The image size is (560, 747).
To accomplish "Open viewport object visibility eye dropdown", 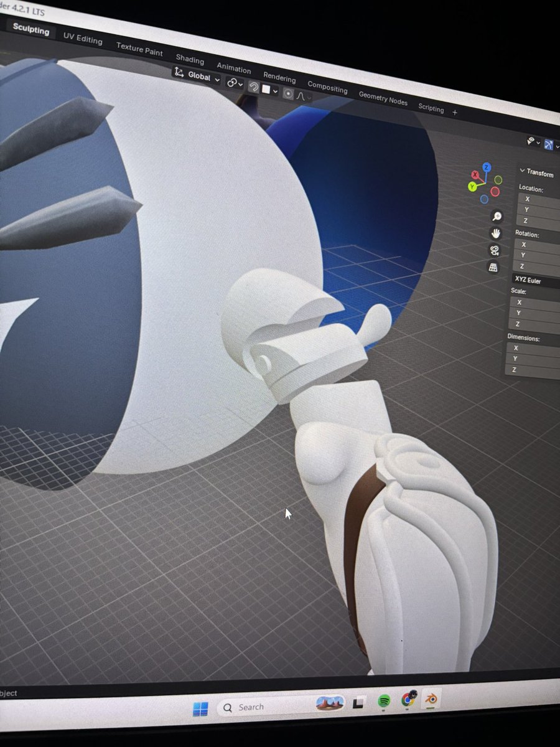I will point(533,141).
